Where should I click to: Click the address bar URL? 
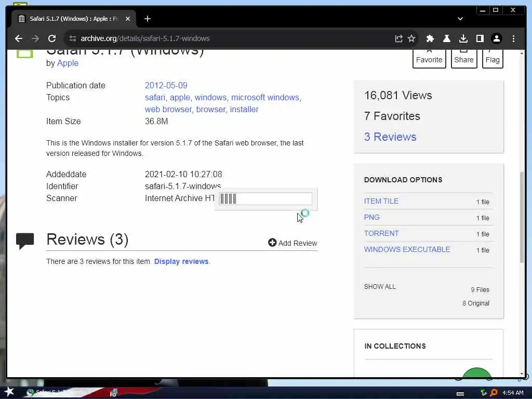(145, 38)
